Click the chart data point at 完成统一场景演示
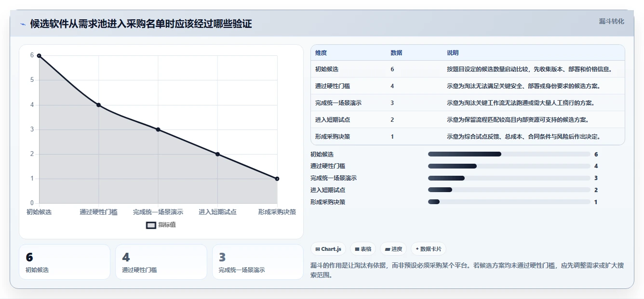This screenshot has width=644, height=299. pyautogui.click(x=158, y=130)
